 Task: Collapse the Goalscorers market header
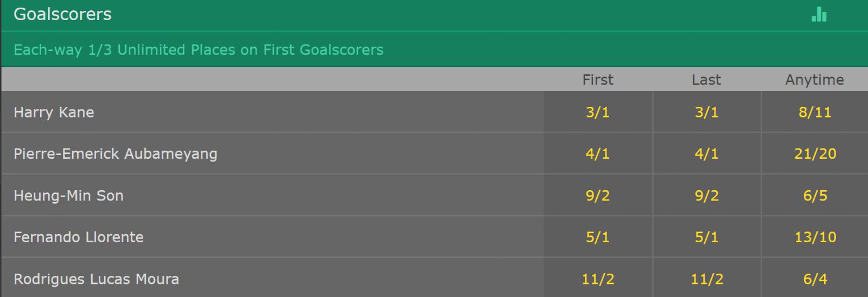pyautogui.click(x=62, y=15)
